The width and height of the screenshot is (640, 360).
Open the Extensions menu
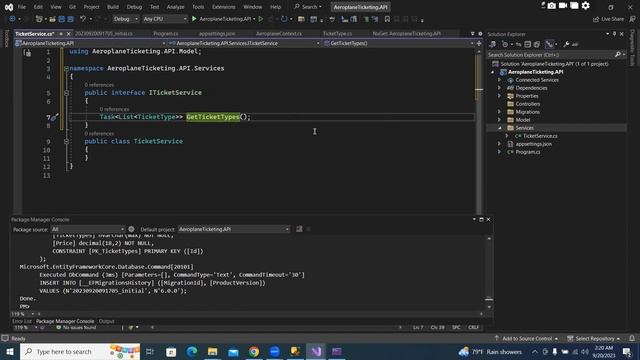point(224,7)
